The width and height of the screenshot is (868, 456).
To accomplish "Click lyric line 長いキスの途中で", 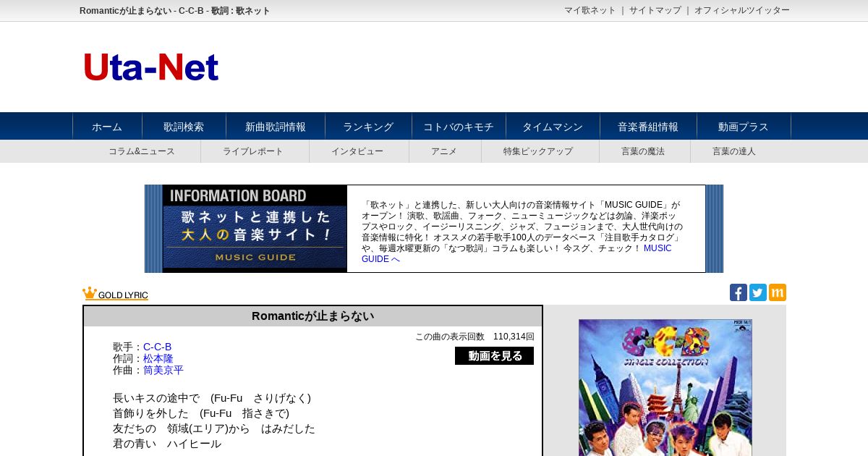I will point(212,398).
